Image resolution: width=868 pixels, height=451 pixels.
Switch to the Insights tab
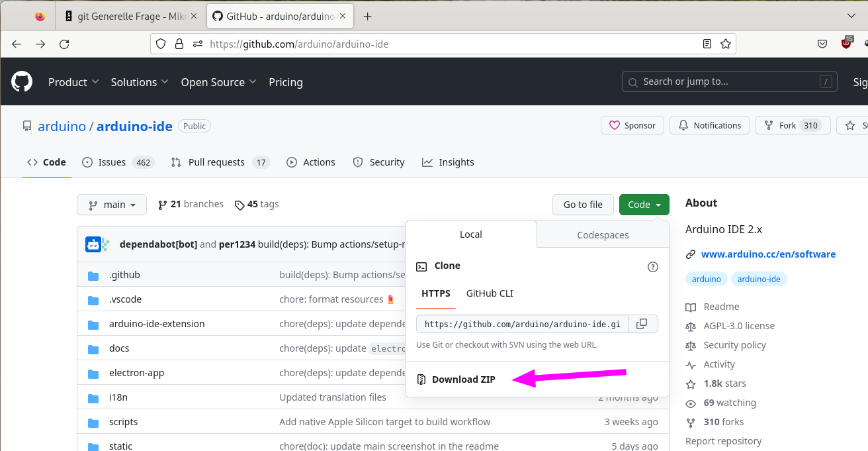(449, 162)
